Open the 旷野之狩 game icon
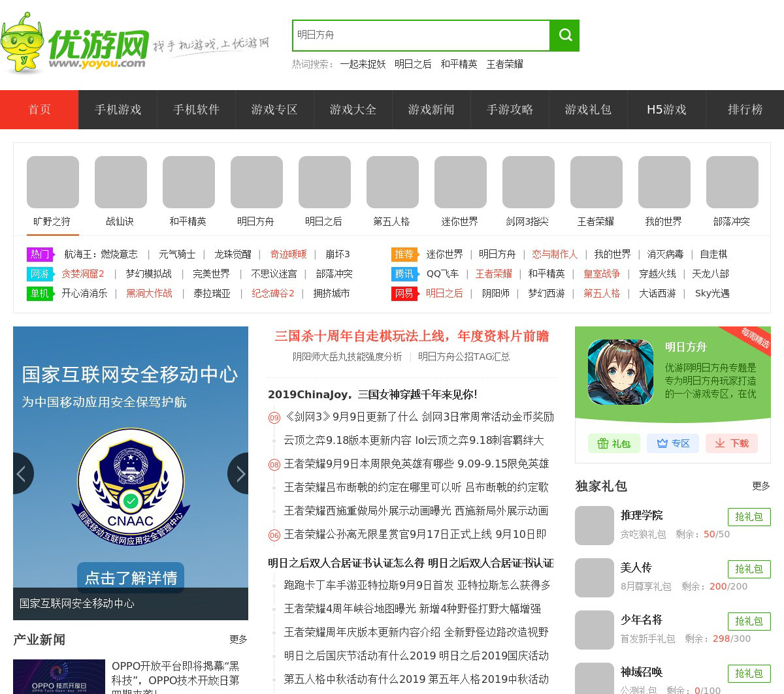784x694 pixels. 53,182
